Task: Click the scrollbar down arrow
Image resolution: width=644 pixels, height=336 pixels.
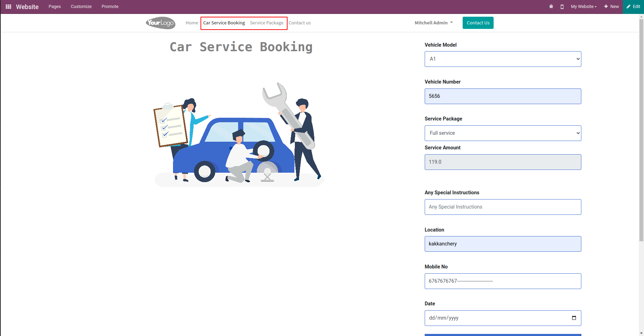Action: [641, 333]
